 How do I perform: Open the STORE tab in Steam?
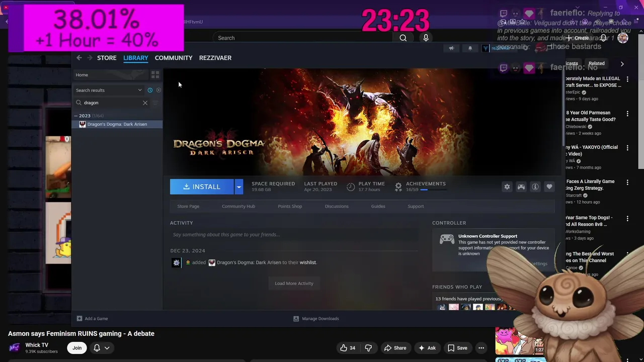[107, 58]
